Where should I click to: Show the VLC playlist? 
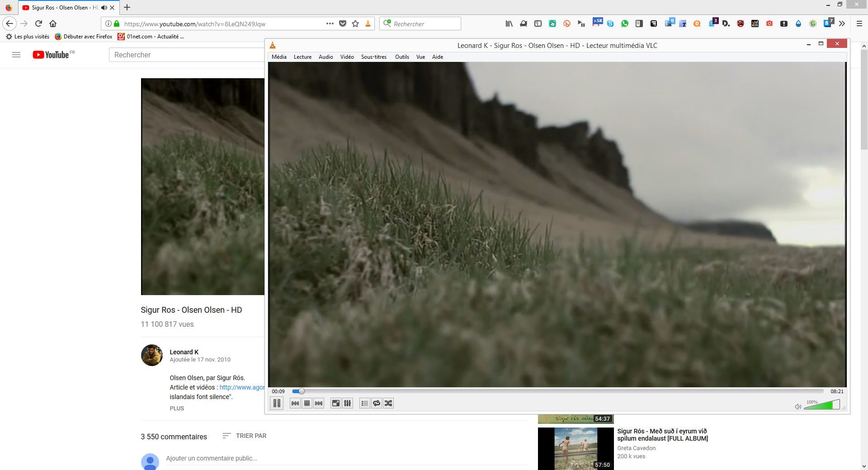tap(365, 403)
